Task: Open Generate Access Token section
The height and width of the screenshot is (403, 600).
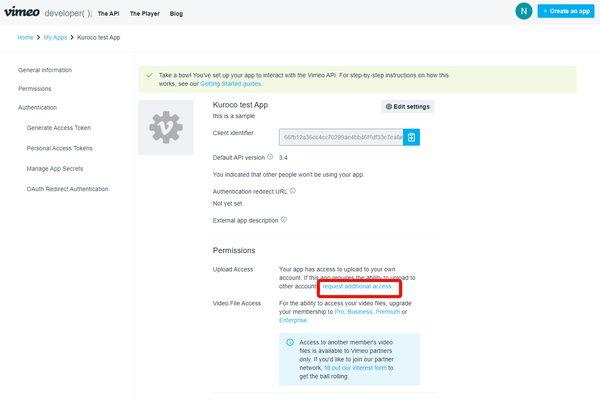Action: tap(59, 128)
